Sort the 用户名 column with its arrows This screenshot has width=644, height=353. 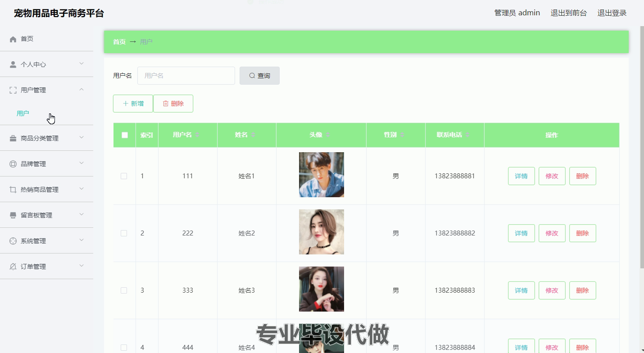pyautogui.click(x=197, y=135)
